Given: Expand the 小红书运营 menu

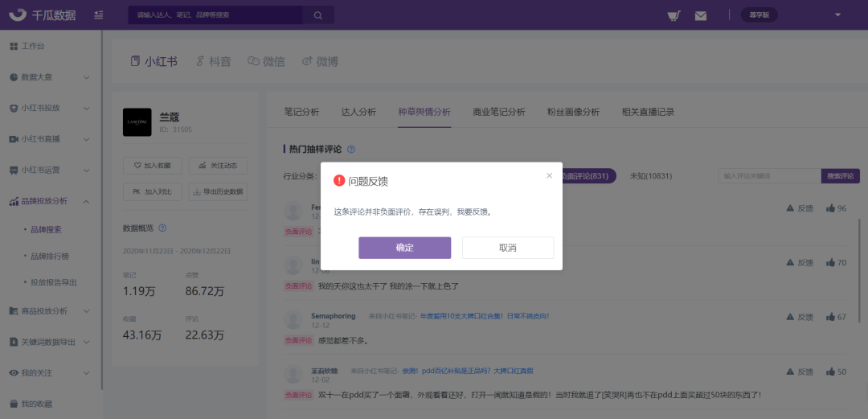Looking at the screenshot, I should 51,170.
